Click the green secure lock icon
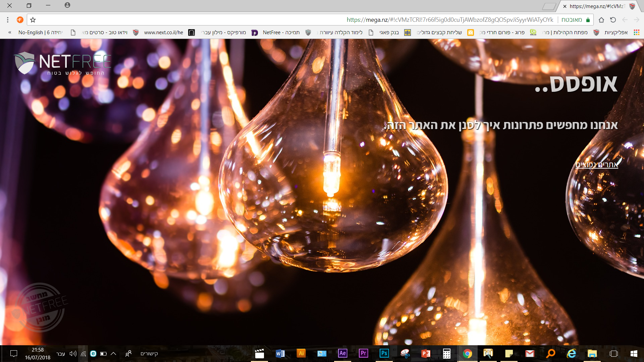644x362 pixels. coord(588,20)
